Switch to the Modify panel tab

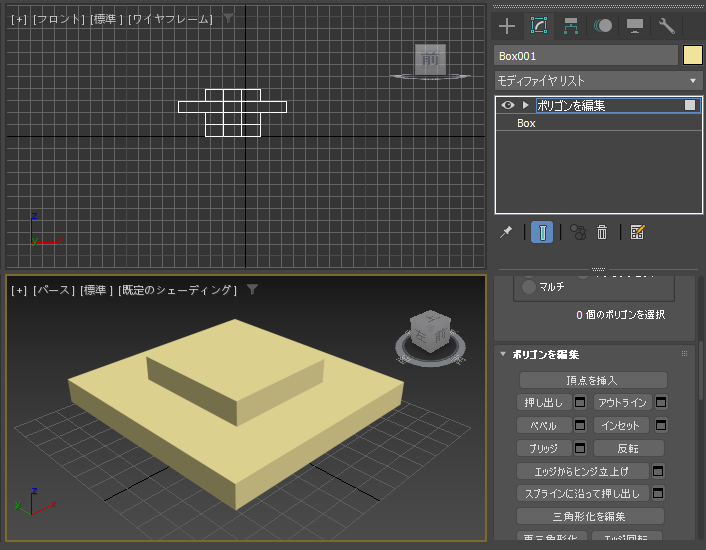point(539,26)
